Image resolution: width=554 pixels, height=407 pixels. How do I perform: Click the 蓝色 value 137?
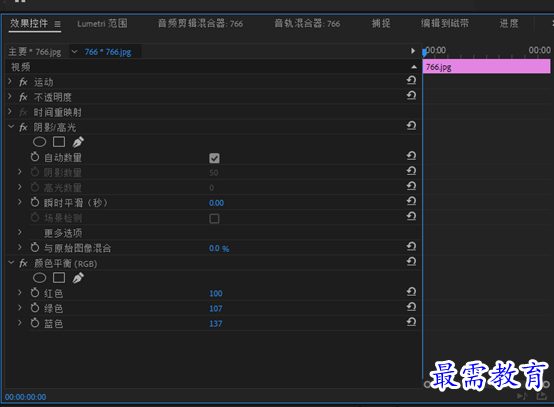pos(216,324)
